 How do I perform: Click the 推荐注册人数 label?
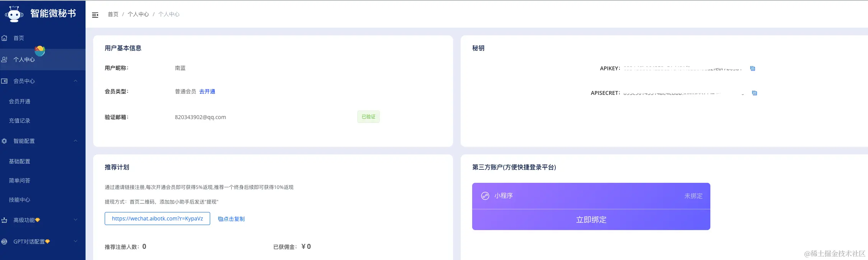pyautogui.click(x=122, y=247)
